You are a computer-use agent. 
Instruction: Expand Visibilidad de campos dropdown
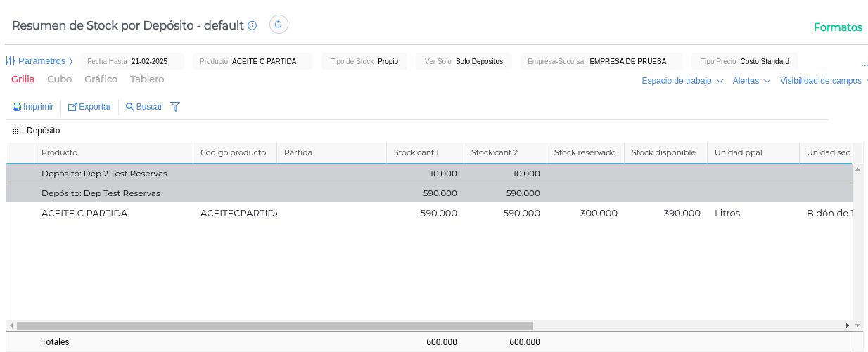(x=823, y=81)
